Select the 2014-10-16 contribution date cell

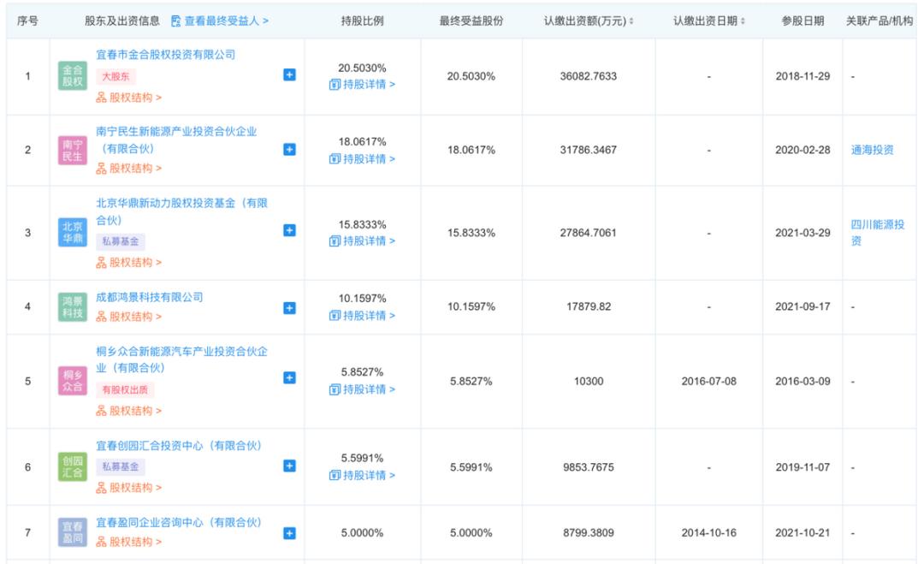coord(709,533)
